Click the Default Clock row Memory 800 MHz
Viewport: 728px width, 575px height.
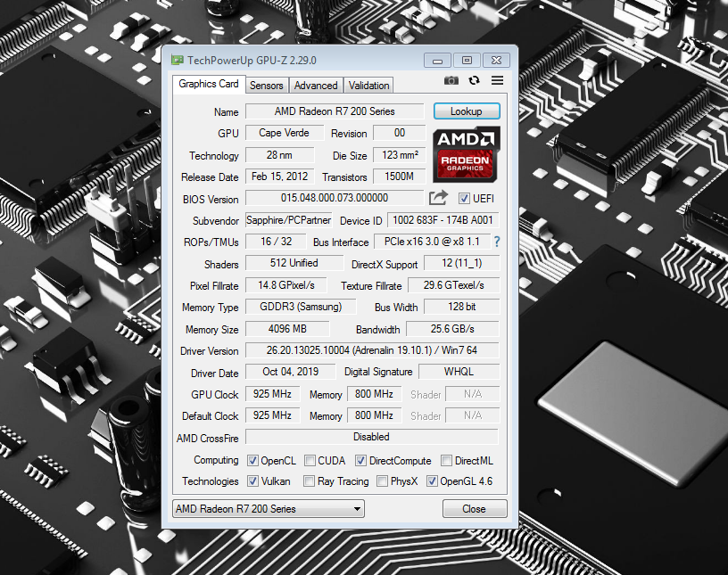point(374,415)
